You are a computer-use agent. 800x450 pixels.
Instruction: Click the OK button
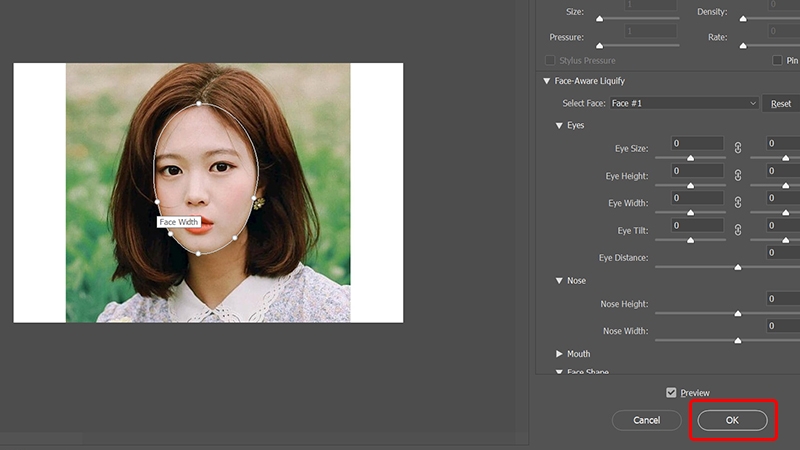tap(732, 420)
